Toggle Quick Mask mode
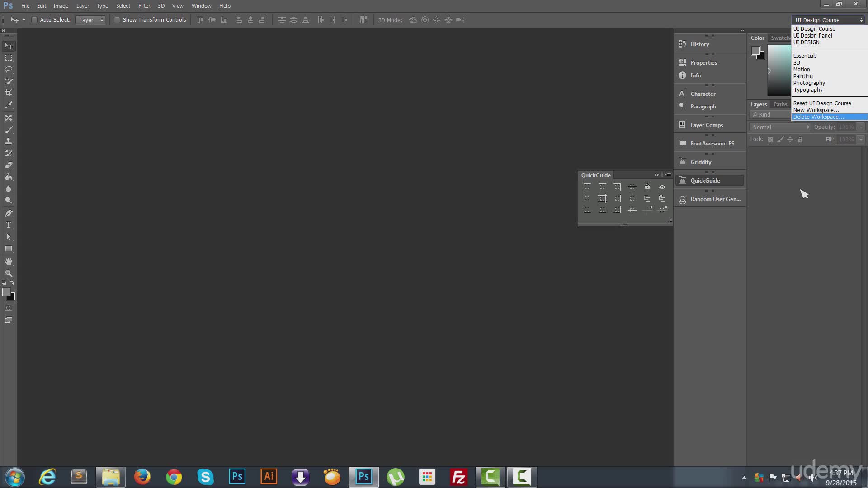 (9, 308)
